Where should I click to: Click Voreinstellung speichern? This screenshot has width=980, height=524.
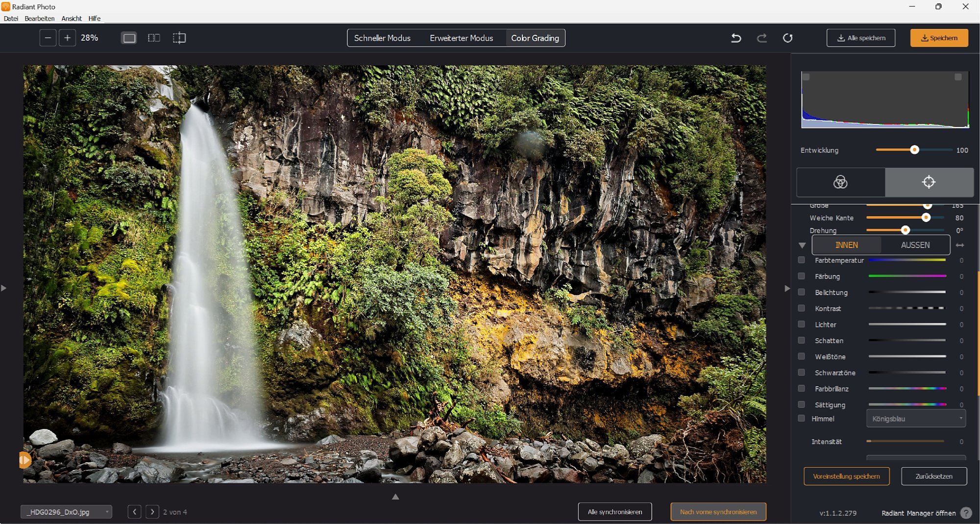(x=846, y=476)
